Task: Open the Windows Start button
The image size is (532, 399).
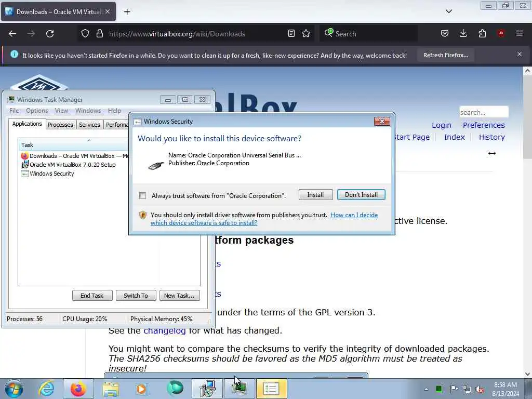Action: (x=14, y=389)
